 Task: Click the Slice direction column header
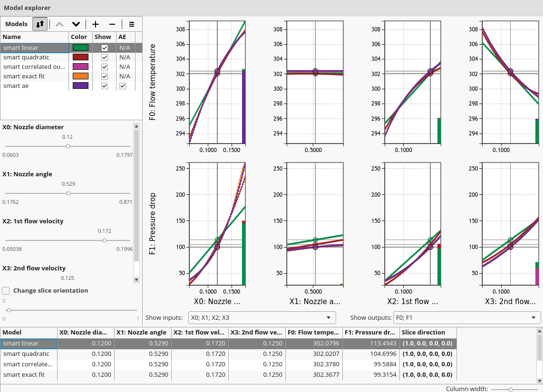tap(428, 333)
